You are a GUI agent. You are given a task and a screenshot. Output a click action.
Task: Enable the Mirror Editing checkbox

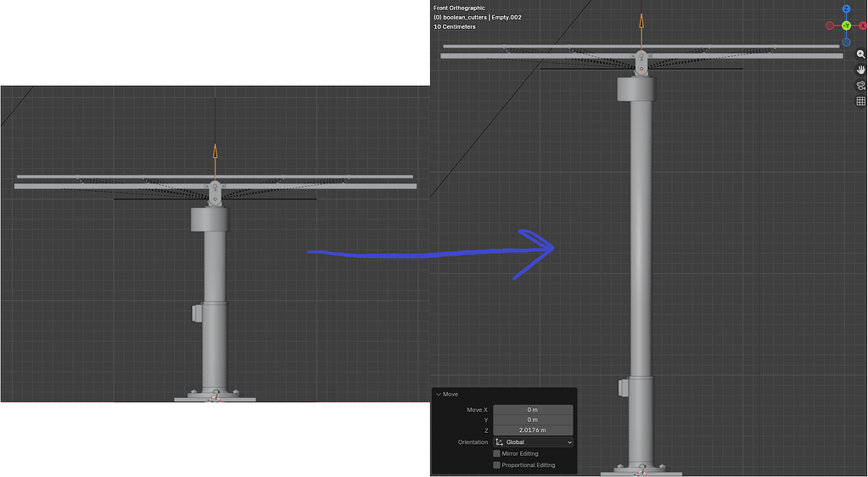pos(496,454)
